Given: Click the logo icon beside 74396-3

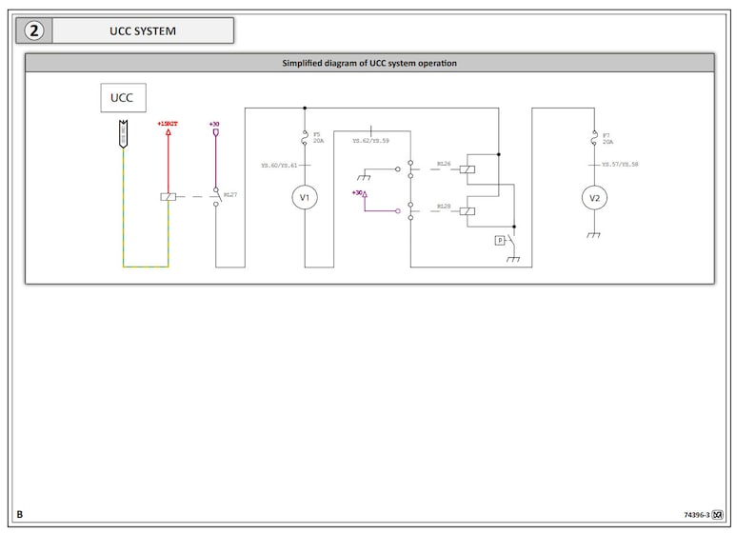Looking at the screenshot, I should click(x=717, y=515).
